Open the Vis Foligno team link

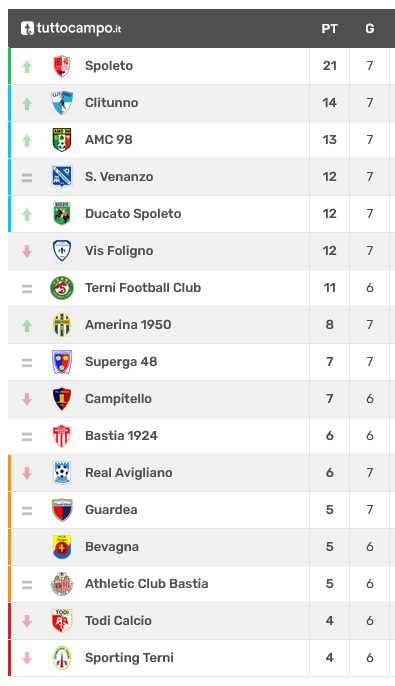(x=119, y=251)
